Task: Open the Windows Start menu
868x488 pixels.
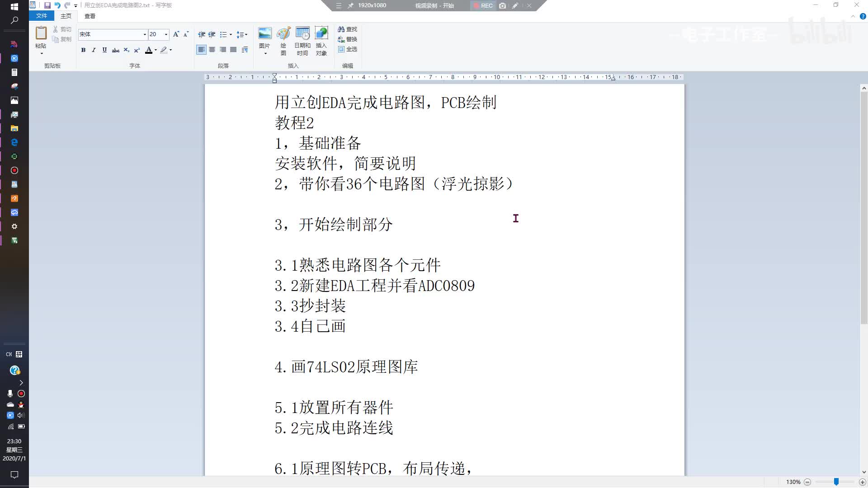Action: (x=14, y=6)
